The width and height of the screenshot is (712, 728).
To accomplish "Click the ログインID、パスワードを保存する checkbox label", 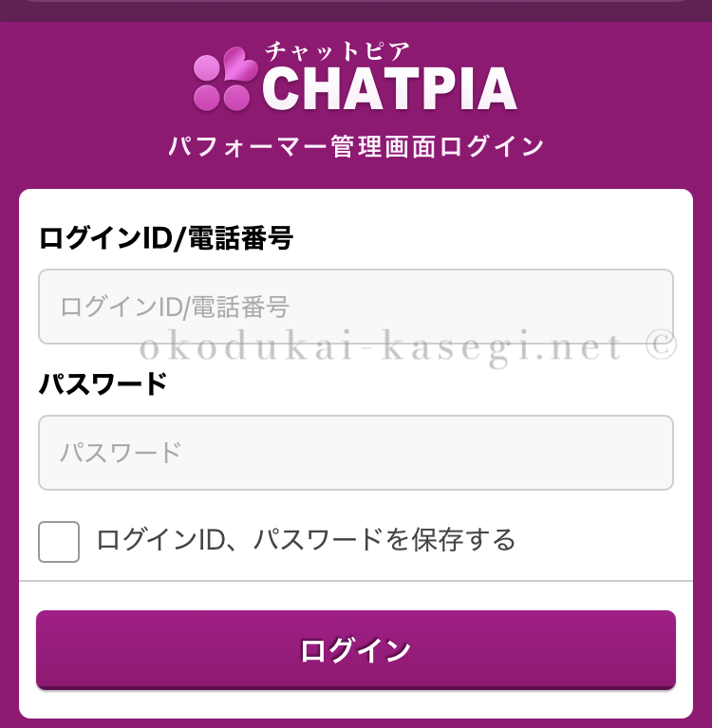I will [306, 540].
